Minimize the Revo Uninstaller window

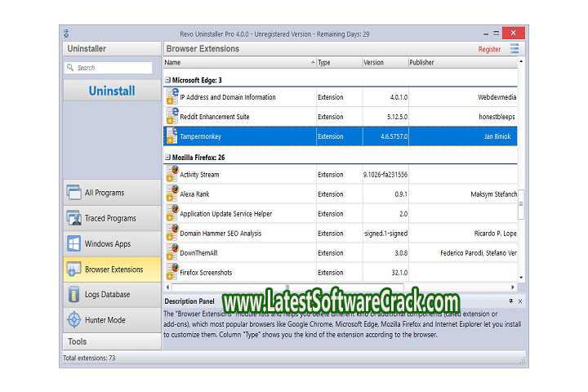(486, 33)
